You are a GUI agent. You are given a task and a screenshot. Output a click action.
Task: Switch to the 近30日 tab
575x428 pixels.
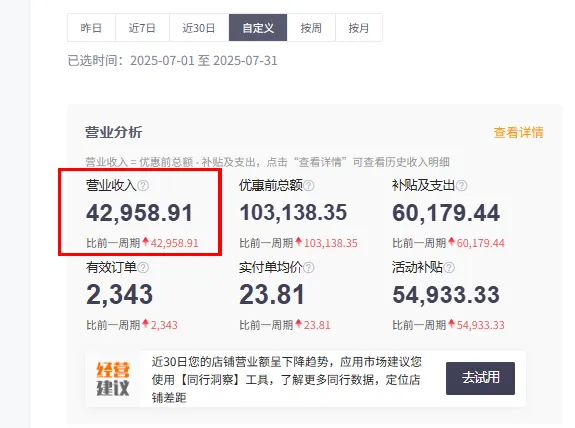(199, 28)
